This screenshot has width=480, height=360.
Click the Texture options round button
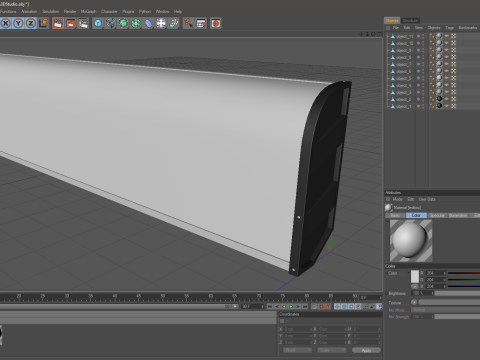click(x=414, y=302)
